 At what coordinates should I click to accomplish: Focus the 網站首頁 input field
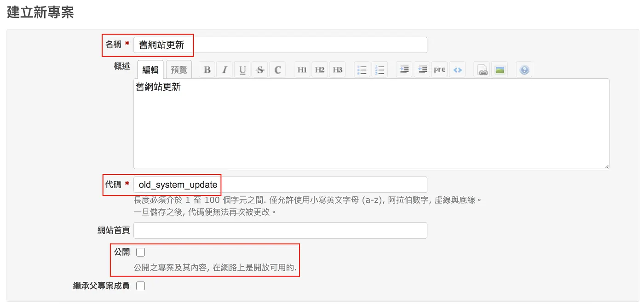click(280, 230)
